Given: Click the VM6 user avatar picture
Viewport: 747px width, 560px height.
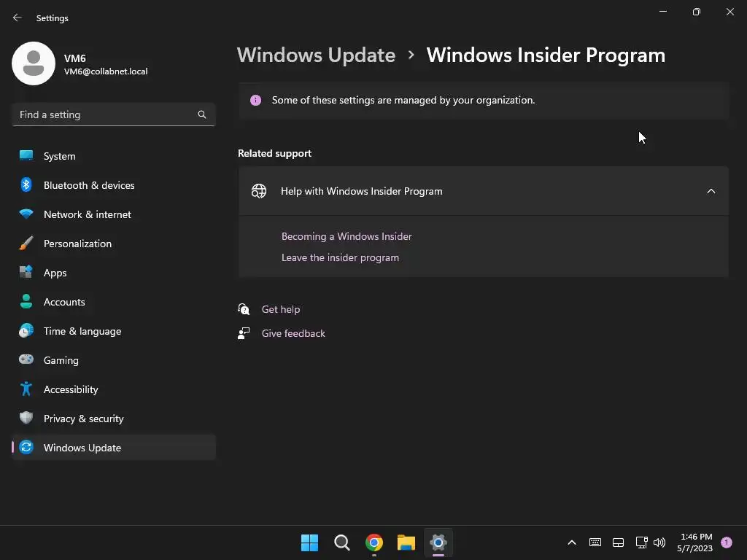Looking at the screenshot, I should click(34, 63).
